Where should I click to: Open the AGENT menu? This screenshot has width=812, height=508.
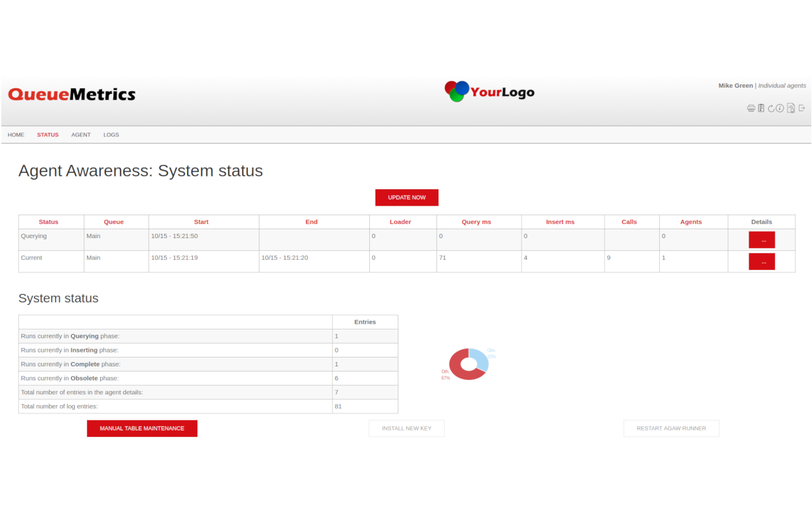click(x=81, y=135)
